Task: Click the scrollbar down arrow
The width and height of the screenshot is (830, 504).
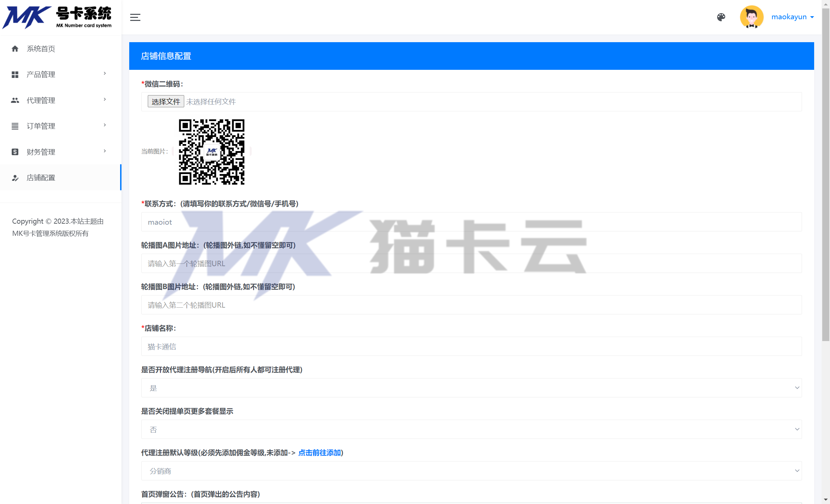Action: (826, 499)
